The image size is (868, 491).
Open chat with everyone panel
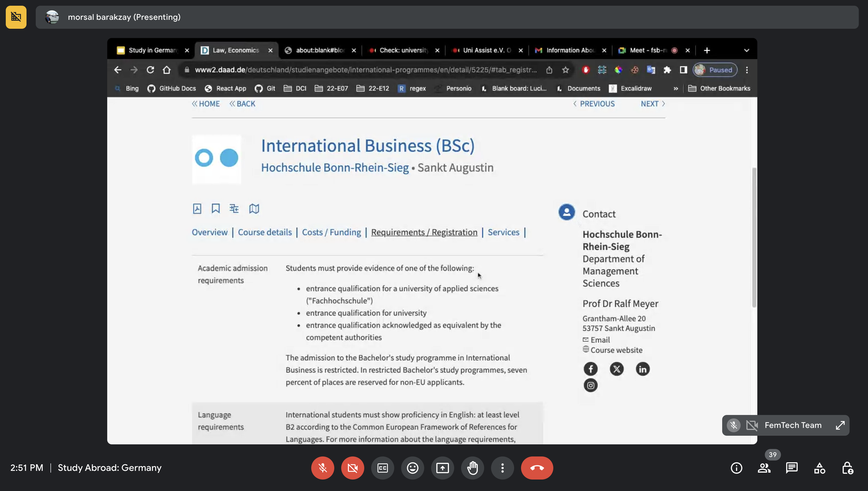pyautogui.click(x=792, y=468)
